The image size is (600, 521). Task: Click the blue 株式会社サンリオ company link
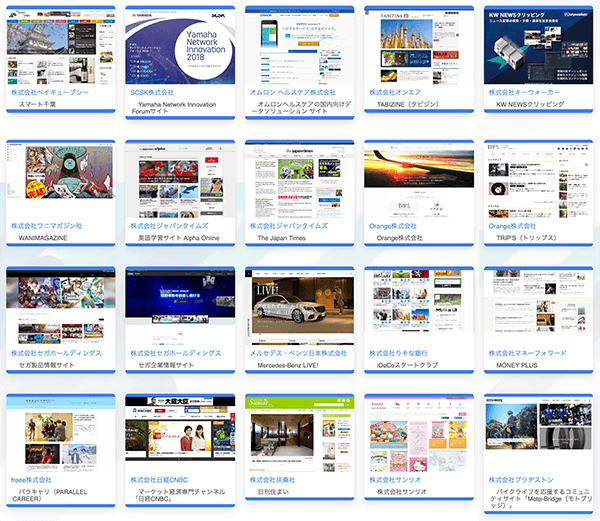(395, 480)
